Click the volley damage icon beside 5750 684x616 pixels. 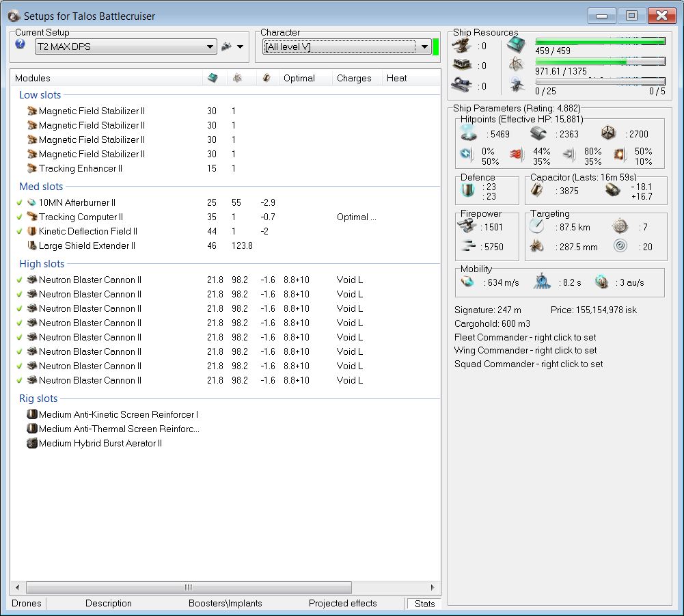pos(467,247)
